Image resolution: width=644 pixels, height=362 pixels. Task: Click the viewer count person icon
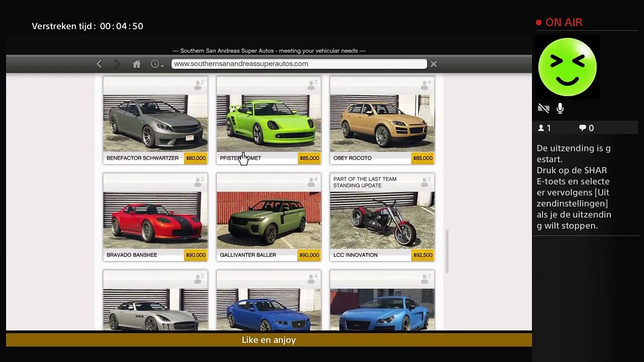(x=541, y=128)
